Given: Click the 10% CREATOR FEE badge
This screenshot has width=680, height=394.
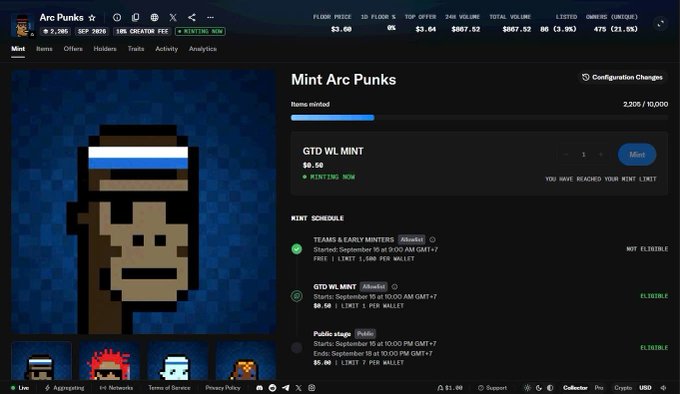Looking at the screenshot, I should 142,31.
